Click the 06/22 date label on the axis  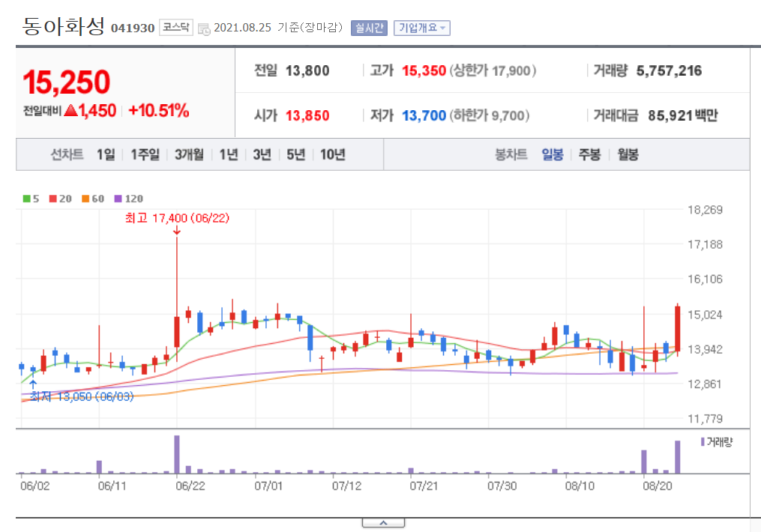(x=190, y=486)
